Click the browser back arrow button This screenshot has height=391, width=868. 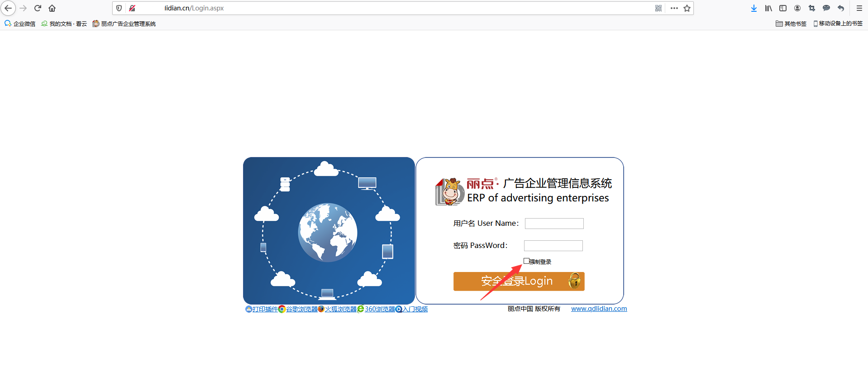(x=8, y=8)
